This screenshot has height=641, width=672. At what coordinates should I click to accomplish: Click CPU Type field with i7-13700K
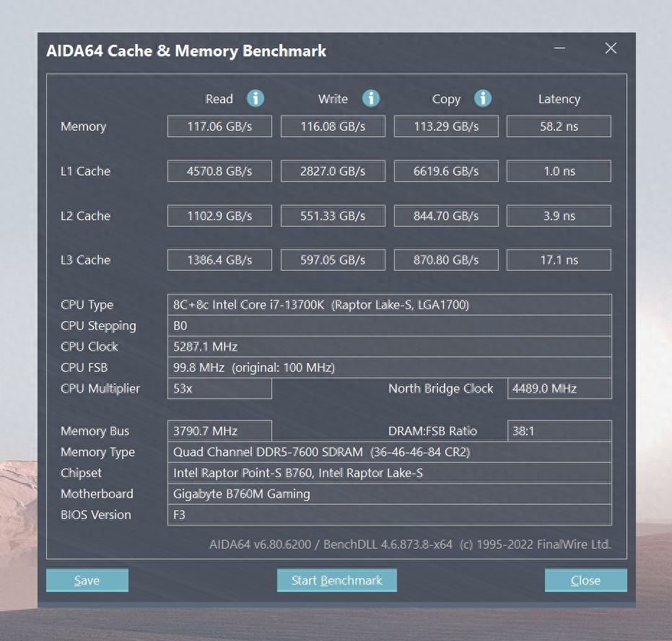[x=390, y=305]
